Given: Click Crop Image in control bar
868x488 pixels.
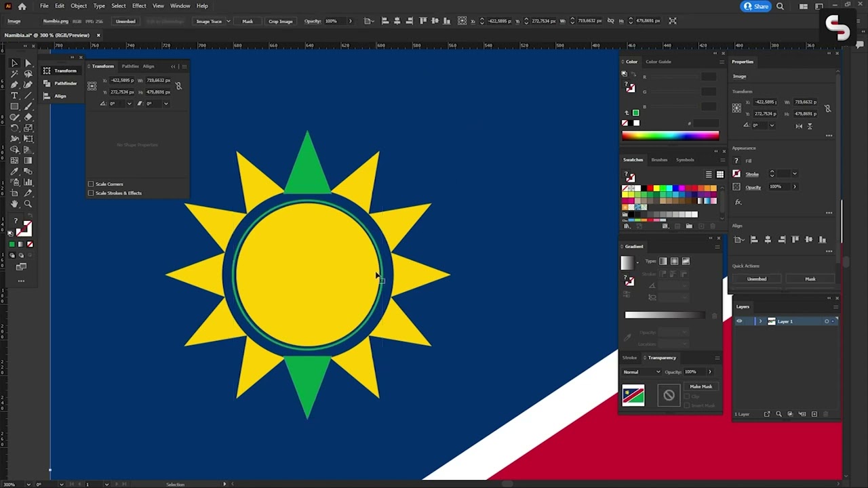Looking at the screenshot, I should (x=280, y=21).
